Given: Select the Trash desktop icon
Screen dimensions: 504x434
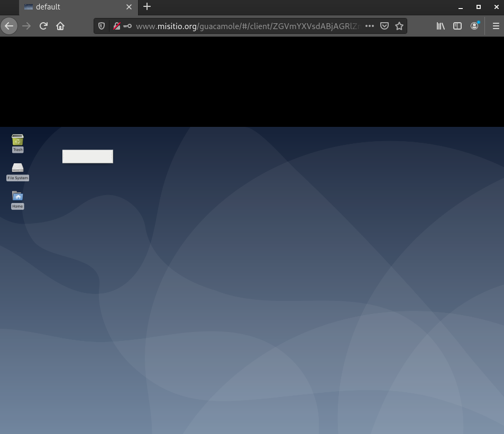Looking at the screenshot, I should (17, 141).
